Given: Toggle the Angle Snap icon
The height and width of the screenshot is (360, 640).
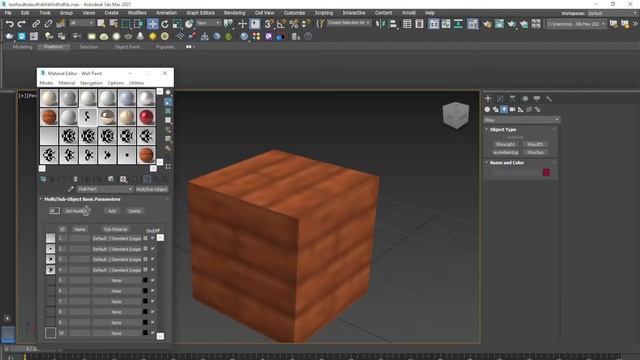Looking at the screenshot, I should [281, 24].
